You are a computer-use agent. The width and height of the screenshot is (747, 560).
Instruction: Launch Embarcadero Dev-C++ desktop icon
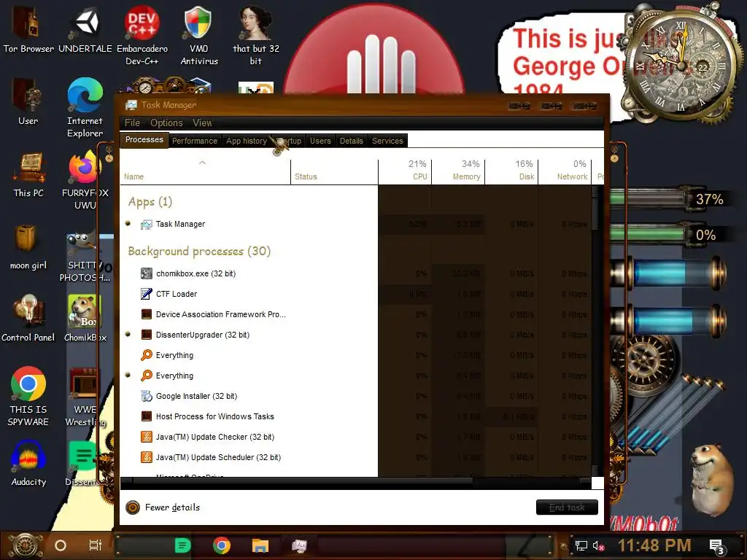point(142,34)
